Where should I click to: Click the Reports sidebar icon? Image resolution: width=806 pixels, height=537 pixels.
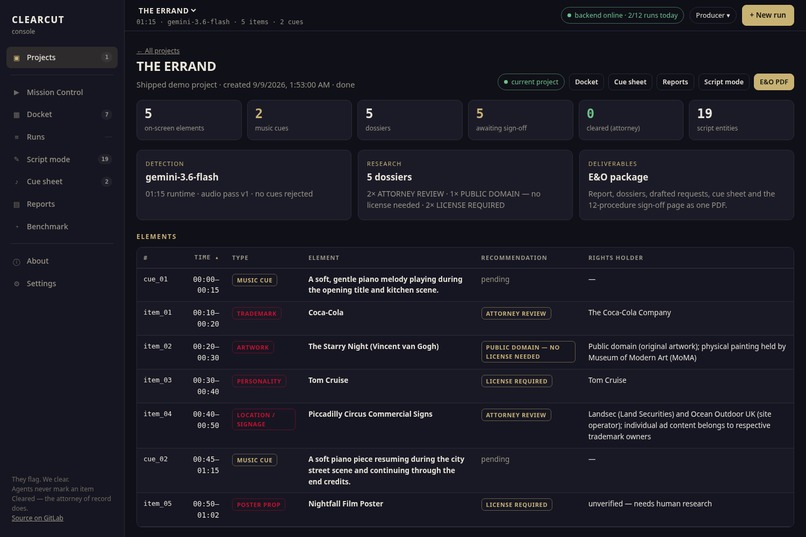(16, 205)
